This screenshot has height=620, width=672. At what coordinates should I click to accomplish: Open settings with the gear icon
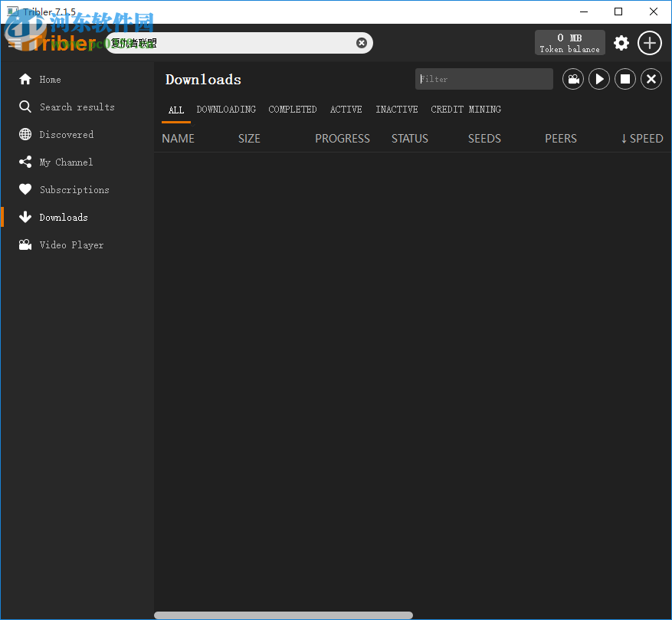tap(621, 43)
